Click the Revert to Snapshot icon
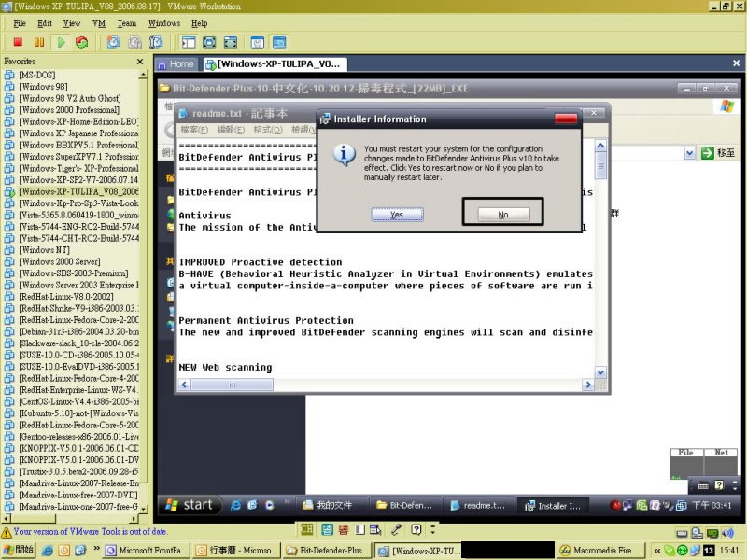This screenshot has width=747, height=560. point(134,42)
